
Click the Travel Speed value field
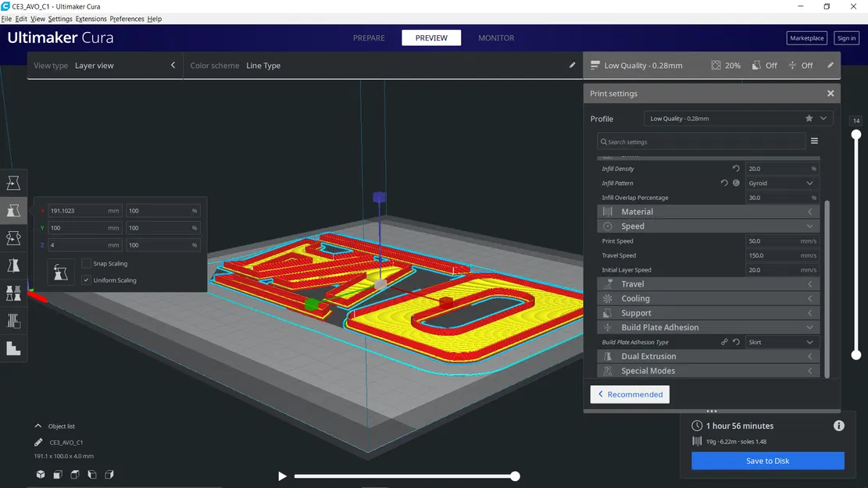point(781,255)
